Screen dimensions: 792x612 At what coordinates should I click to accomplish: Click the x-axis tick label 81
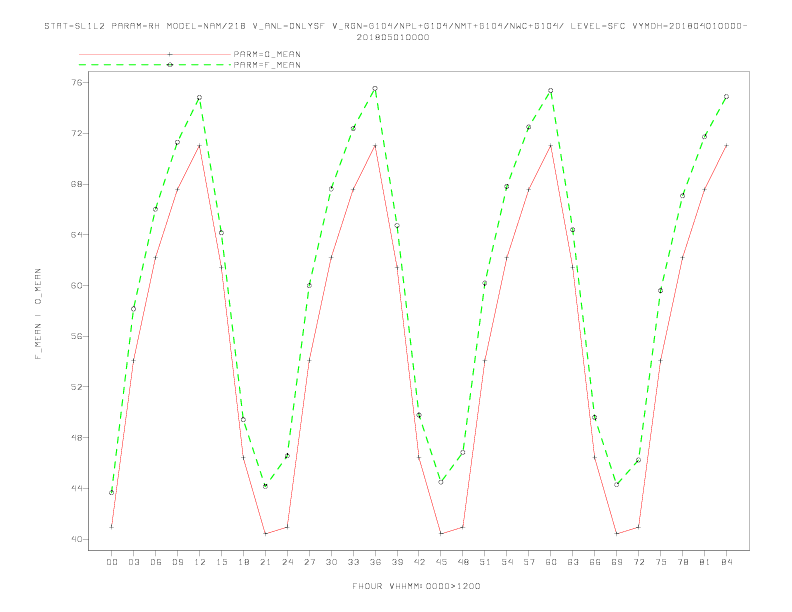[x=705, y=562]
